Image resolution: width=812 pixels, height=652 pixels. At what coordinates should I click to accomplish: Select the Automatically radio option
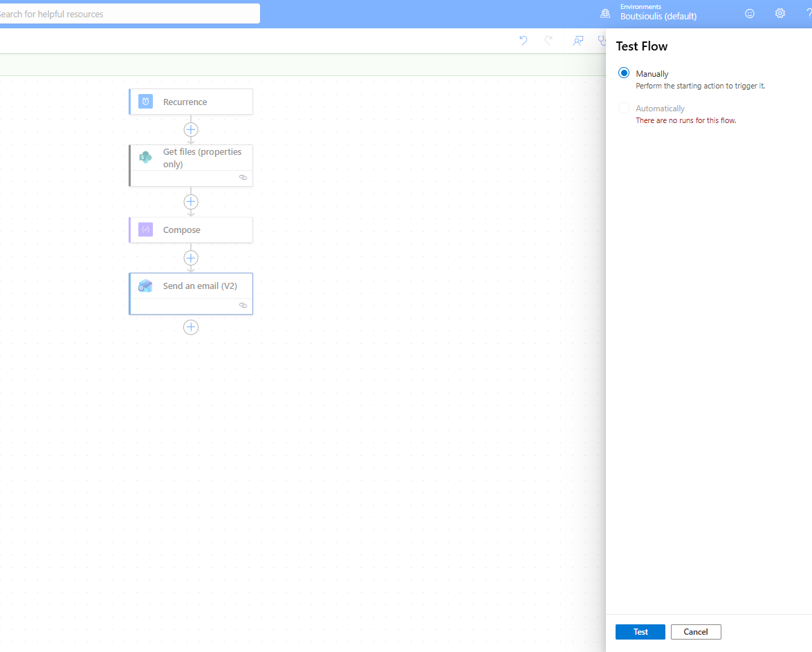[624, 109]
